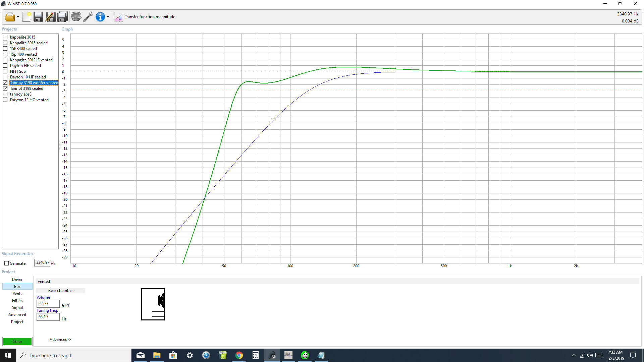
Task: Select Dayton 10 HF sealed project name
Action: 28,77
